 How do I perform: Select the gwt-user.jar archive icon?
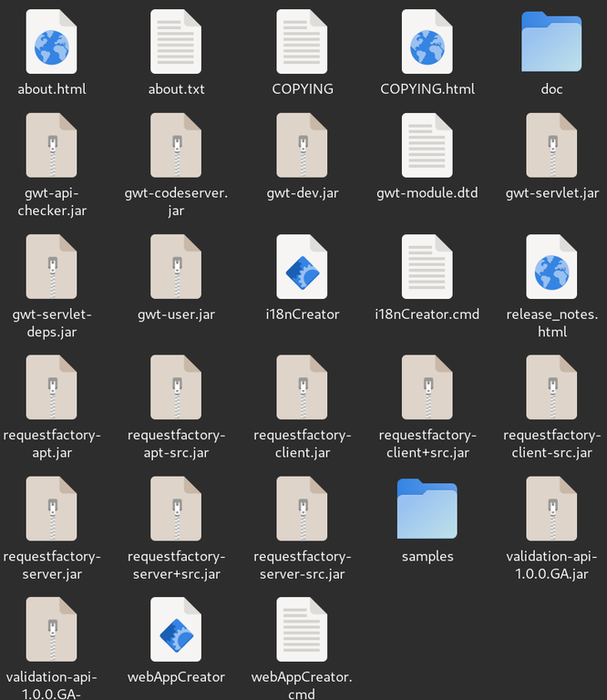click(176, 266)
